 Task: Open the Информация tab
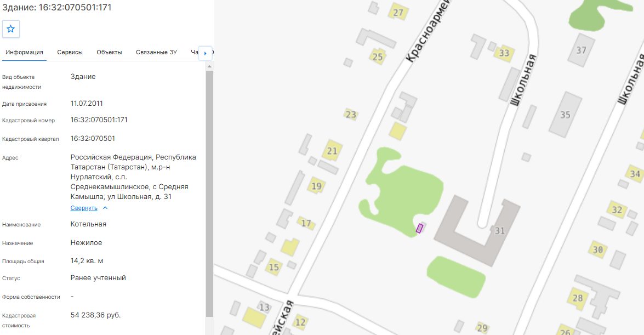pyautogui.click(x=24, y=52)
